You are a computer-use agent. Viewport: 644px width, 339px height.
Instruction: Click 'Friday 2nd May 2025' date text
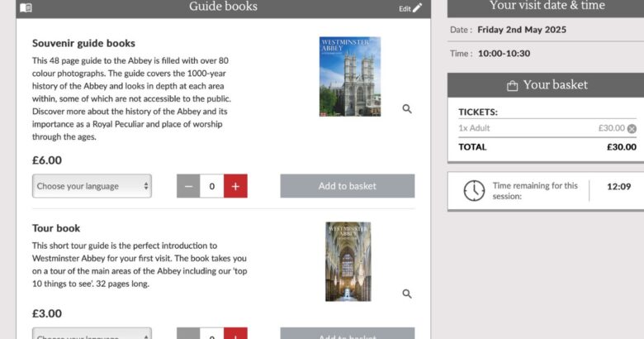522,30
